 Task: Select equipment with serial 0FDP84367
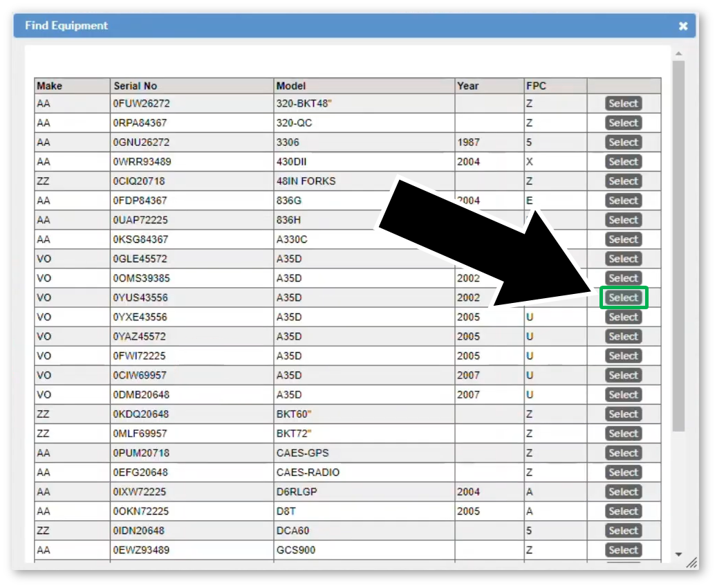pyautogui.click(x=623, y=201)
